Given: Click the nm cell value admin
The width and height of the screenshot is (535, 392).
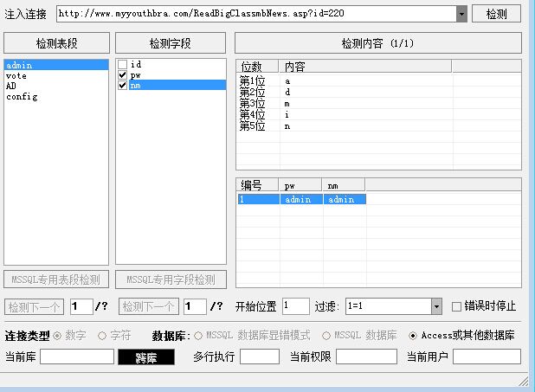Looking at the screenshot, I should pyautogui.click(x=345, y=199).
